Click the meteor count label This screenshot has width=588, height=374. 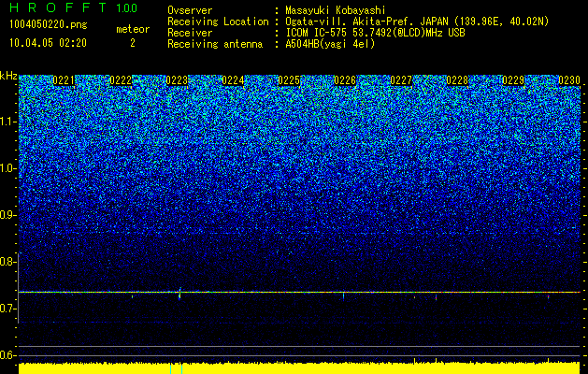tap(133, 29)
